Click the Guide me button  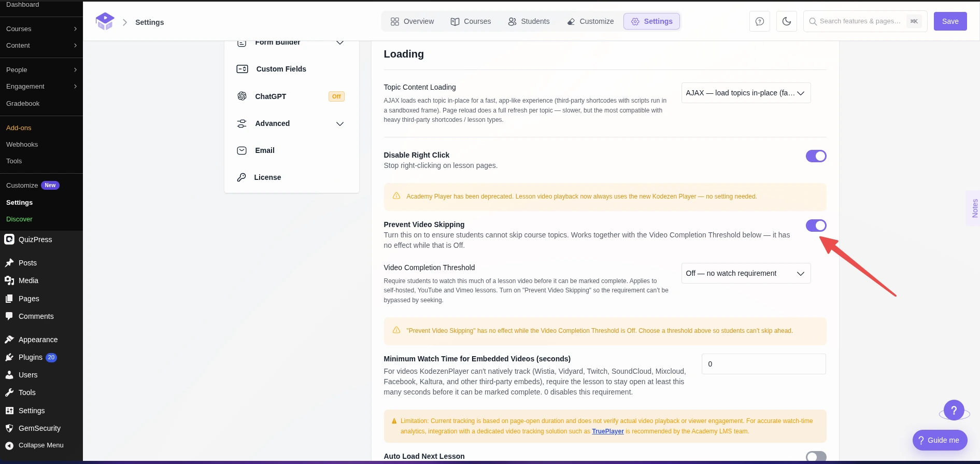[x=940, y=440]
